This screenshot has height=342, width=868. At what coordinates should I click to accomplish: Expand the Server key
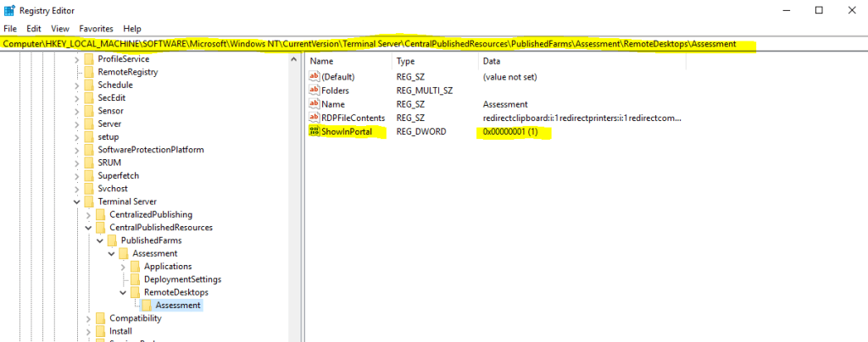[x=77, y=124]
